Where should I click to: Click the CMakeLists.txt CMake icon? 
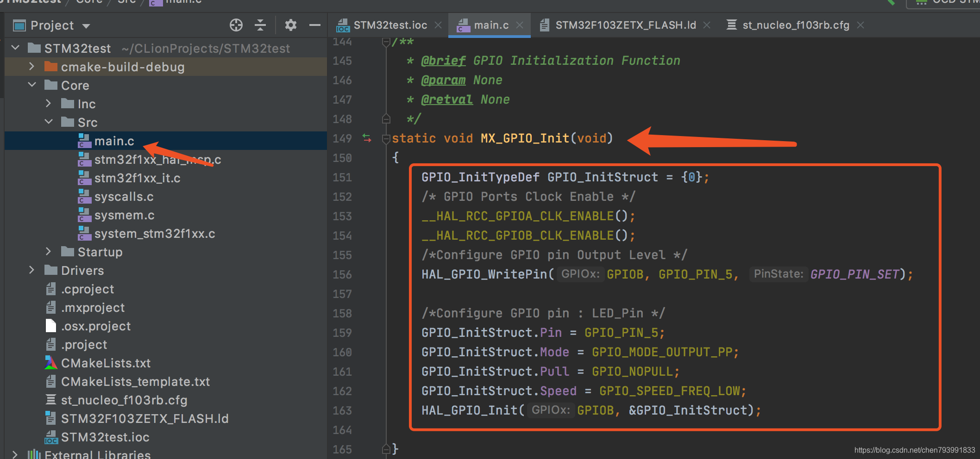51,363
